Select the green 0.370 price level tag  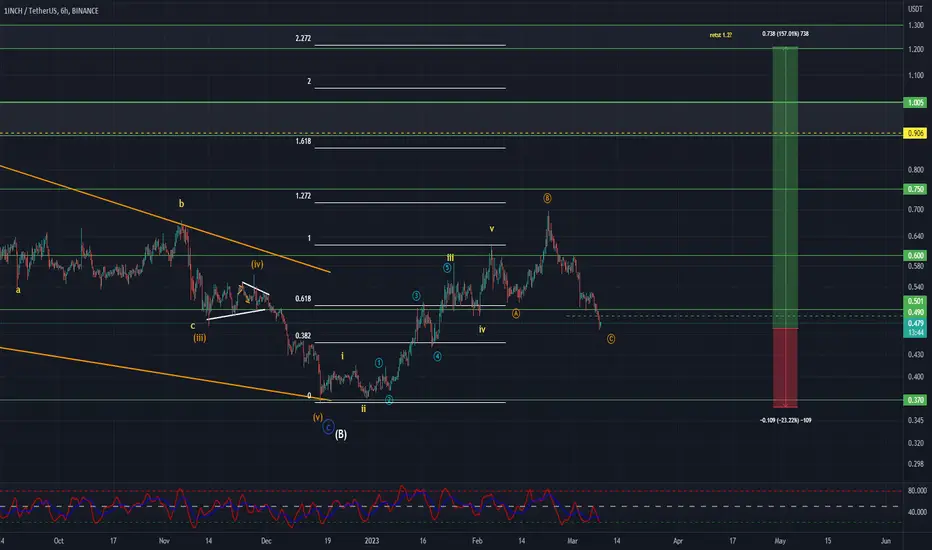click(915, 400)
